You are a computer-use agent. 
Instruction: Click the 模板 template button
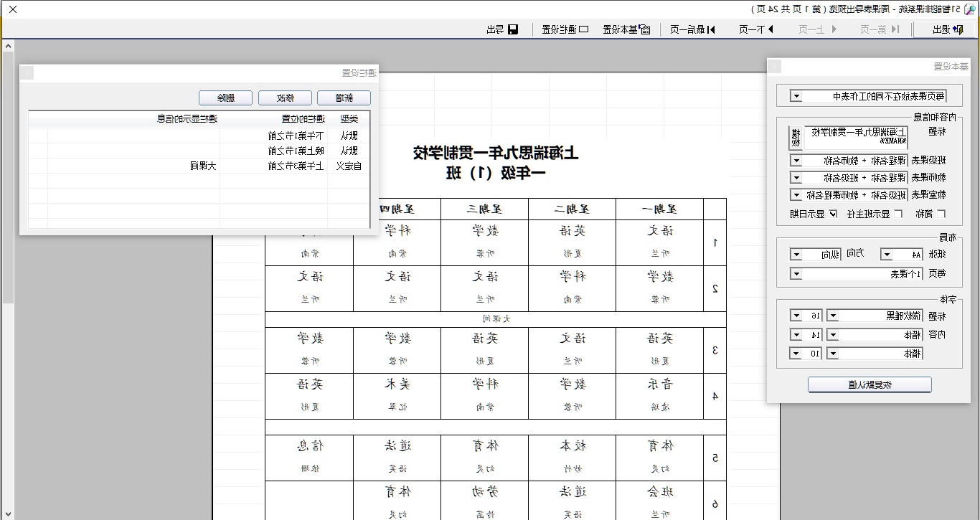click(796, 136)
